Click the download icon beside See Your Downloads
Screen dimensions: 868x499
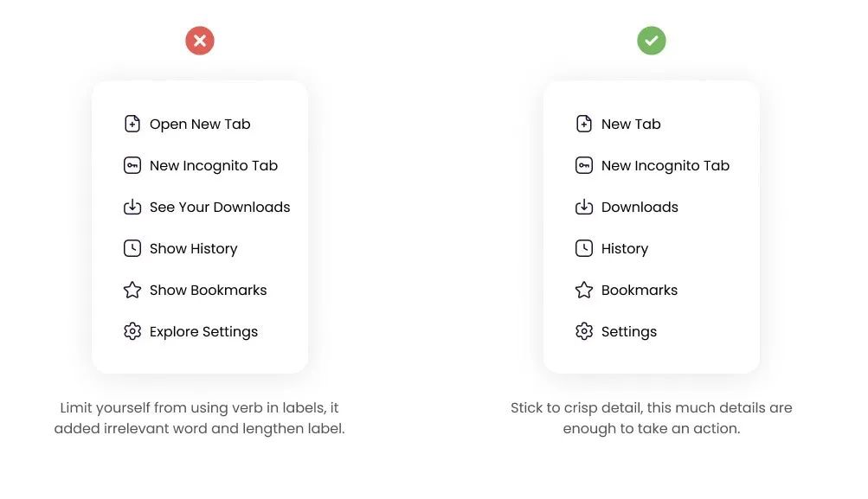[132, 207]
